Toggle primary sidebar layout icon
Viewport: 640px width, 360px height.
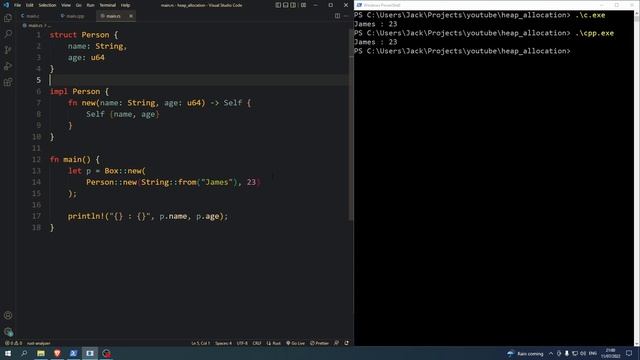pos(278,5)
